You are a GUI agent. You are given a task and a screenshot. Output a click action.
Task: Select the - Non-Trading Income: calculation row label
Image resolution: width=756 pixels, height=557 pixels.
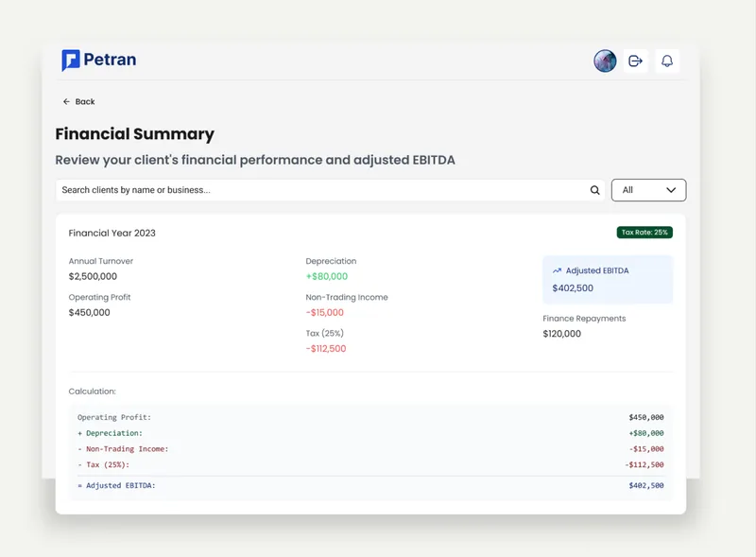123,449
